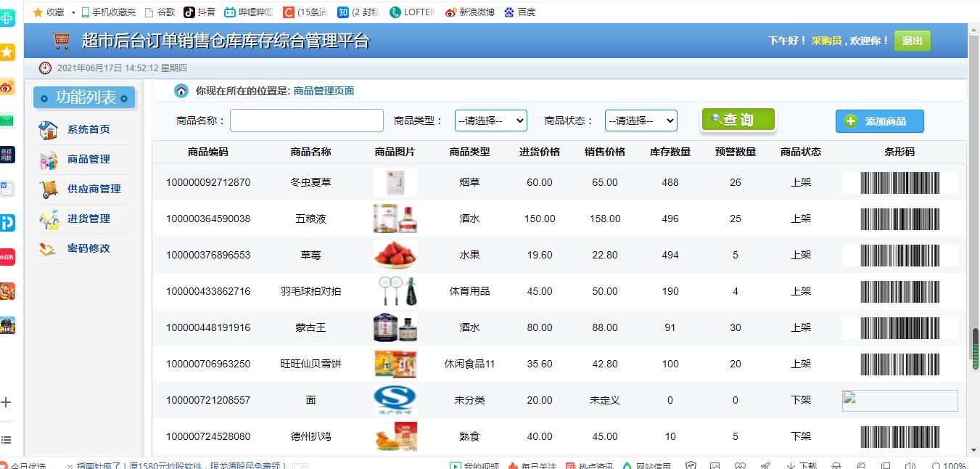
Task: Open 进货管理 in the function list
Action: click(88, 219)
